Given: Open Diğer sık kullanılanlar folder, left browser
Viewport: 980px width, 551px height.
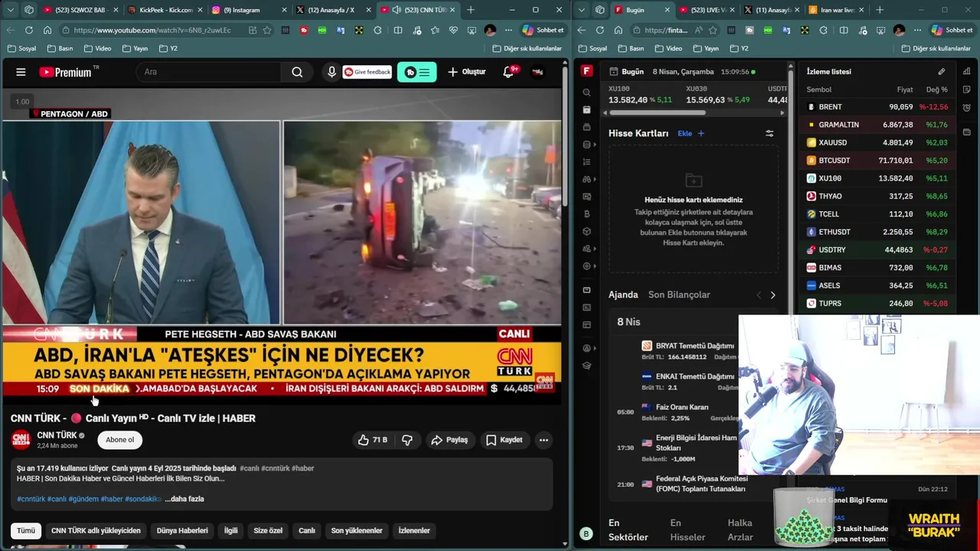Looking at the screenshot, I should point(526,48).
